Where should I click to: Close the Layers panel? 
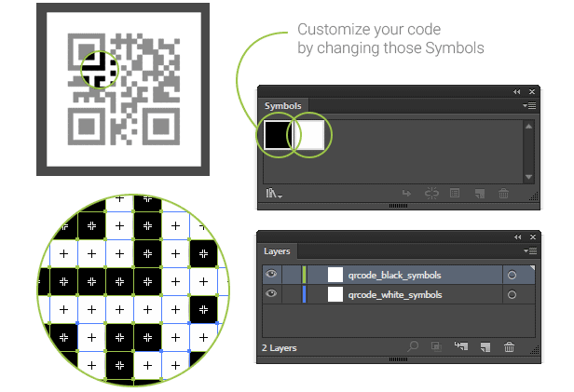tap(533, 237)
